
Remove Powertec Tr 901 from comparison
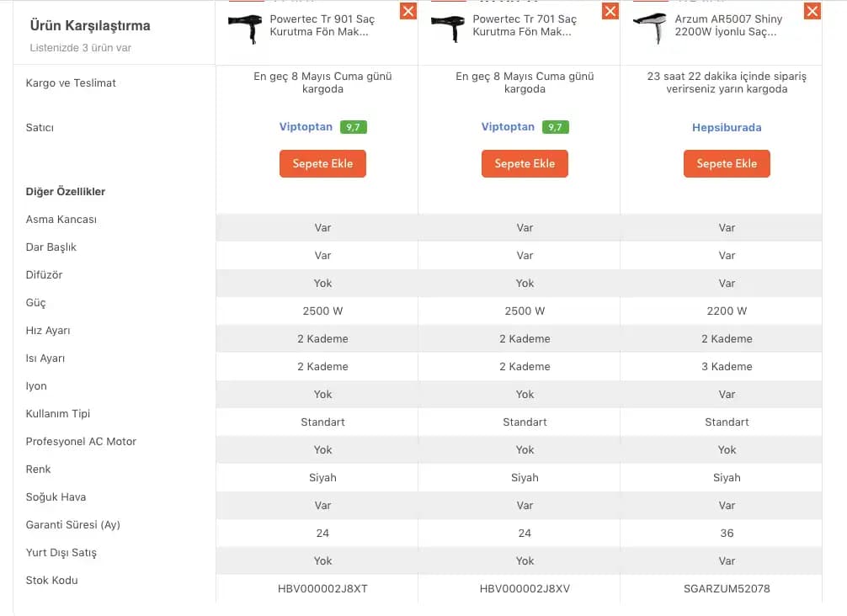(x=408, y=11)
